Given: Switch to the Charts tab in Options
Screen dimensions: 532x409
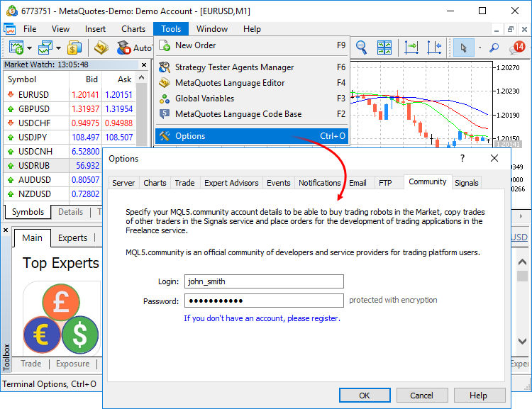Looking at the screenshot, I should [155, 183].
